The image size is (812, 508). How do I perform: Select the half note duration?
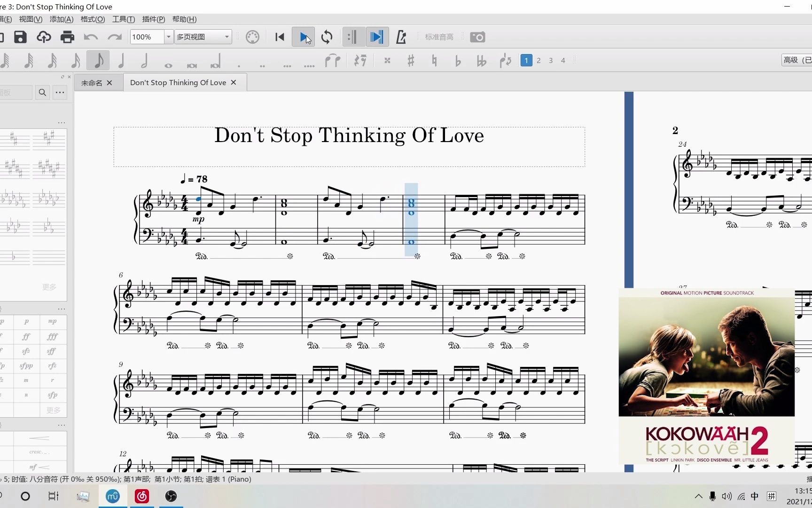pos(144,61)
